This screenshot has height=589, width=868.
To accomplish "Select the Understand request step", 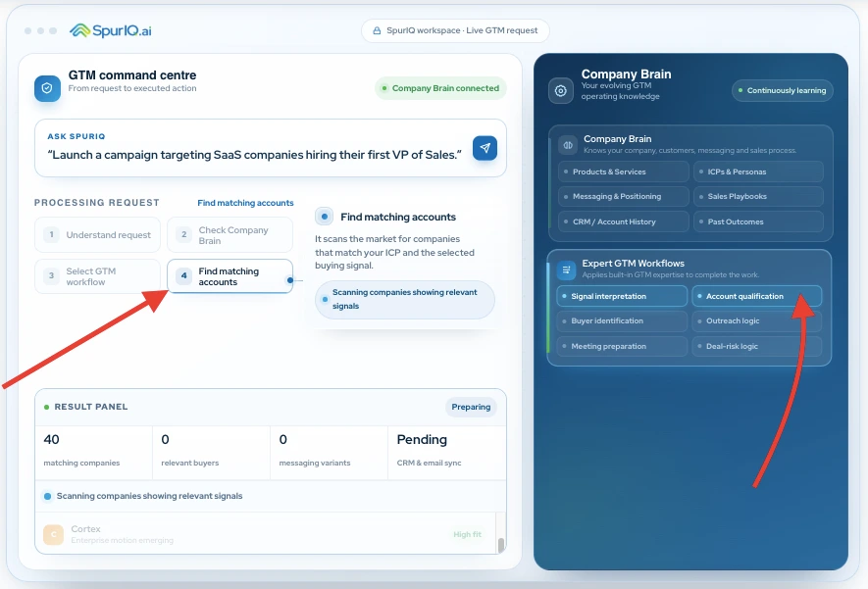I will pyautogui.click(x=97, y=234).
